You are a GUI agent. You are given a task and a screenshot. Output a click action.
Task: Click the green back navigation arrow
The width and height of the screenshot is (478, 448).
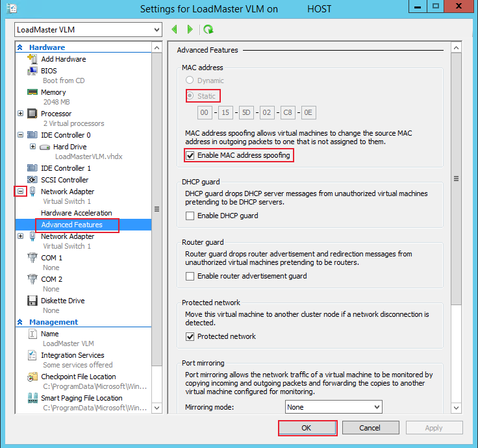174,30
